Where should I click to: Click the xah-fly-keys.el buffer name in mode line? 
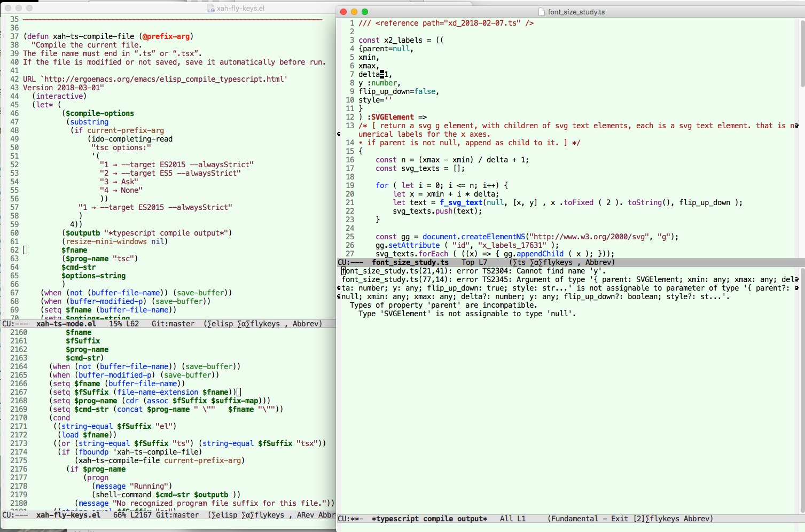[x=68, y=515]
